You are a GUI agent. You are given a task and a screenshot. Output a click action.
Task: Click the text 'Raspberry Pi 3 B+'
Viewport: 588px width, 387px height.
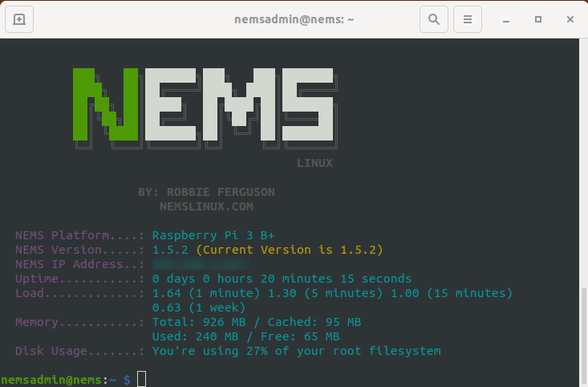pos(213,235)
